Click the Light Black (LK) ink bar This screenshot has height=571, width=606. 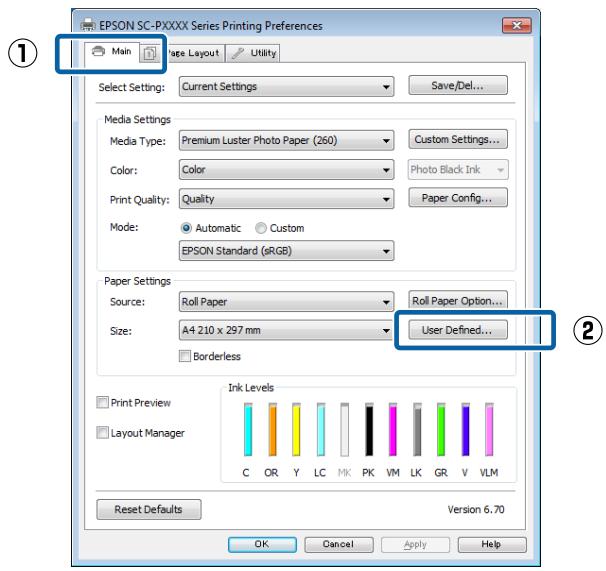point(417,430)
